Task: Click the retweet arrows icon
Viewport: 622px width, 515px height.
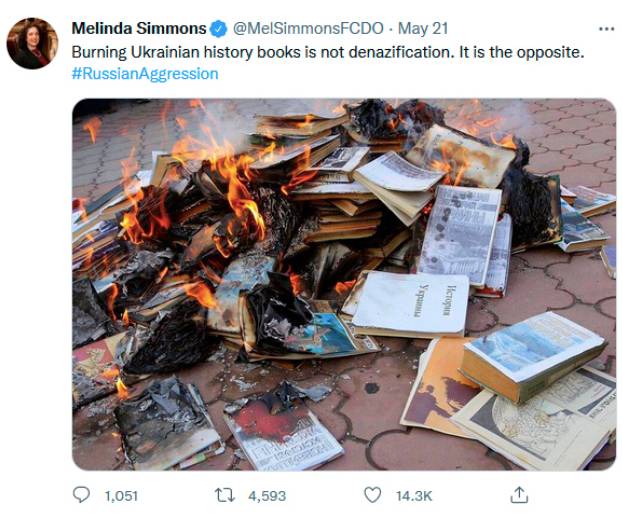Action: point(225,495)
